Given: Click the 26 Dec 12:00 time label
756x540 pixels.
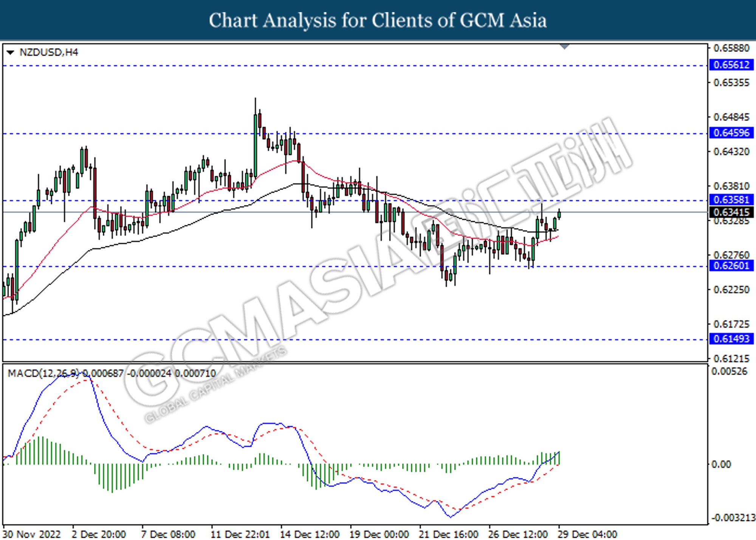Looking at the screenshot, I should coord(519,534).
